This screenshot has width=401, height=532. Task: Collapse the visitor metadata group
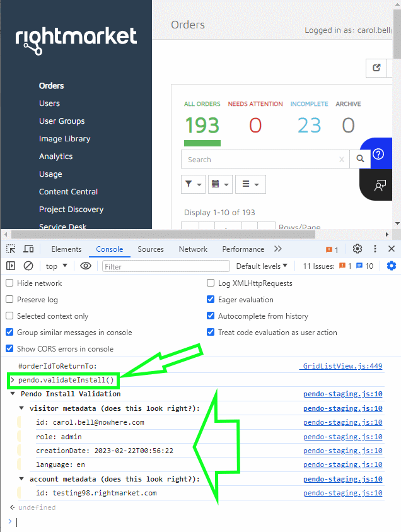(21, 408)
